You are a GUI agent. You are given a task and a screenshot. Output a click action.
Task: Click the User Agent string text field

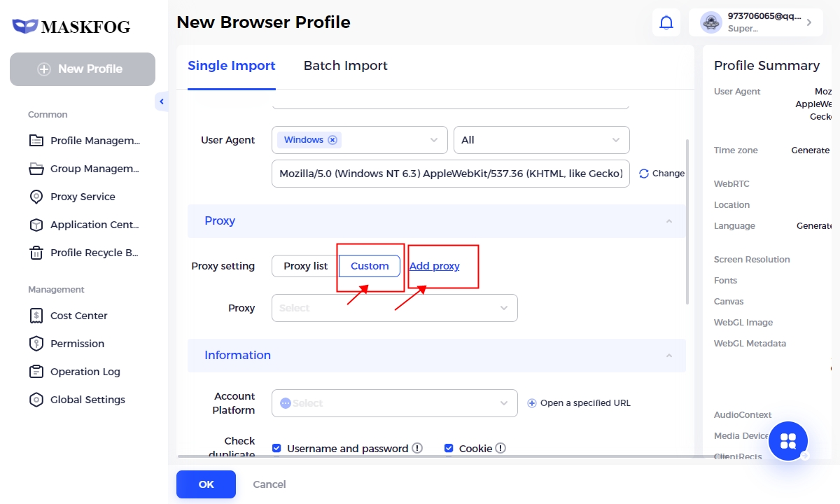(x=450, y=174)
